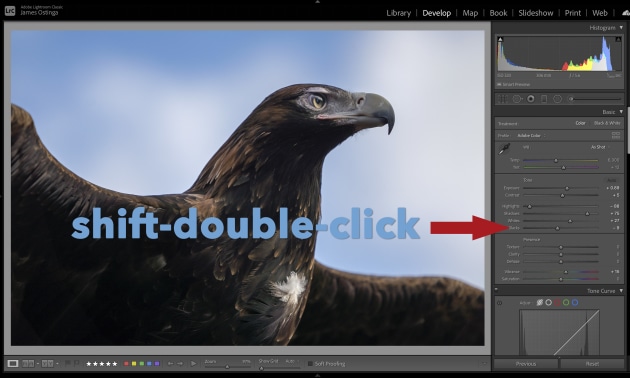Open the As Shot white balance dropdown

click(599, 147)
